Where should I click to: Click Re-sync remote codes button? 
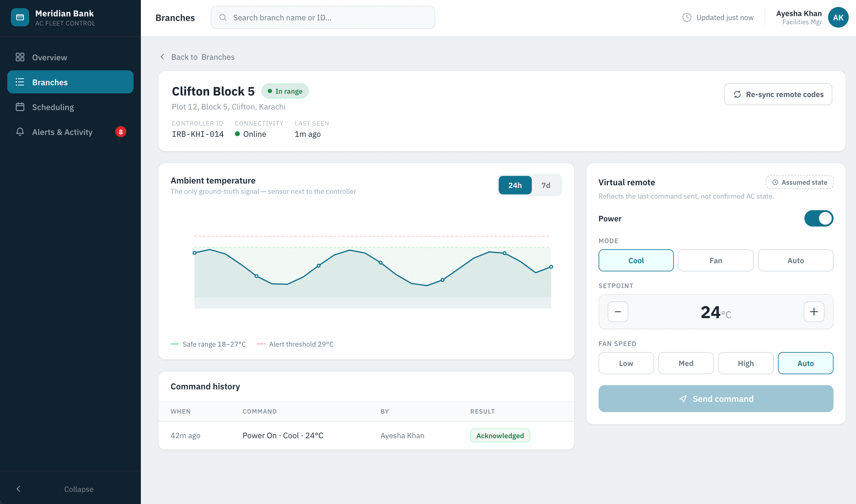(x=778, y=94)
